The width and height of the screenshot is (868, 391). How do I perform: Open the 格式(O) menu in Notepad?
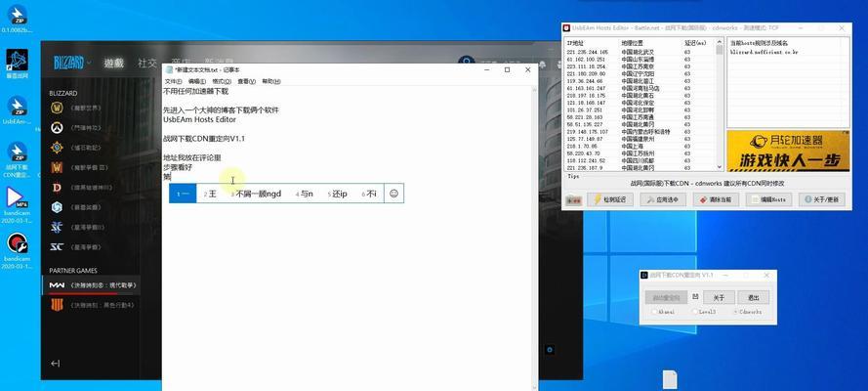[x=222, y=81]
